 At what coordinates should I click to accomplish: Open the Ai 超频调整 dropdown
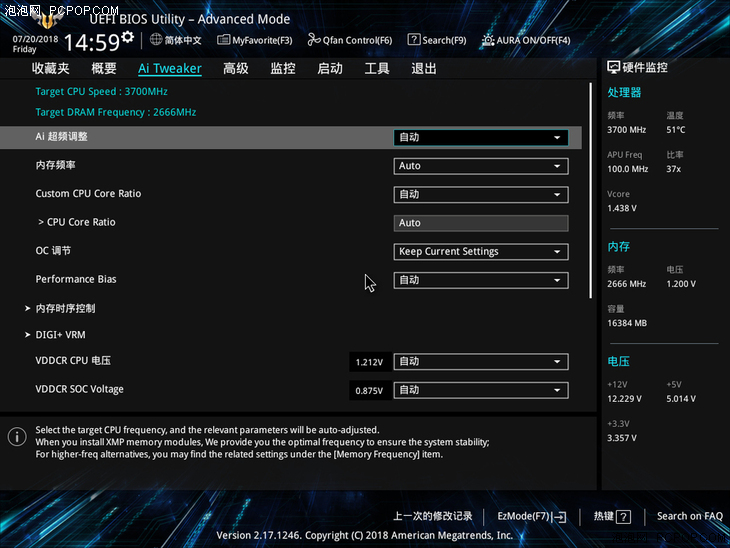[481, 137]
